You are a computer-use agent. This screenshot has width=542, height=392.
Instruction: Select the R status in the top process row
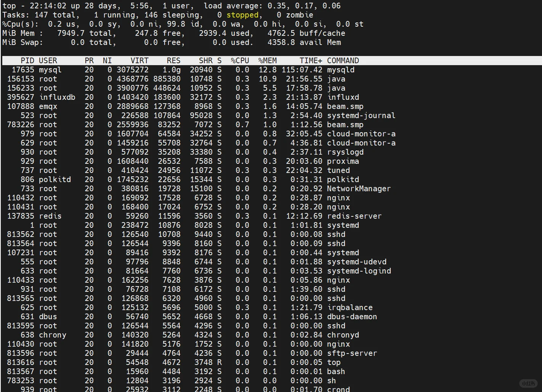click(220, 362)
